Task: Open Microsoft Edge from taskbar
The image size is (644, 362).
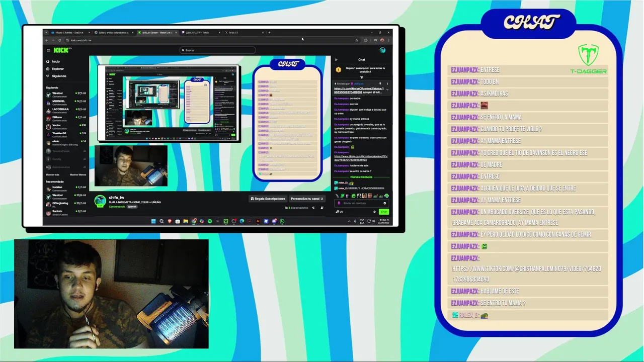Action: [x=242, y=221]
